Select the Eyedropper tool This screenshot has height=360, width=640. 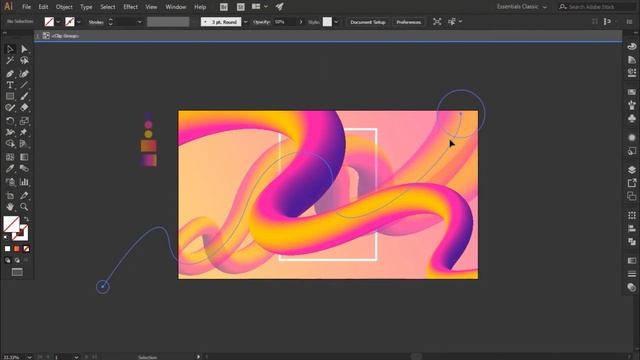click(10, 169)
